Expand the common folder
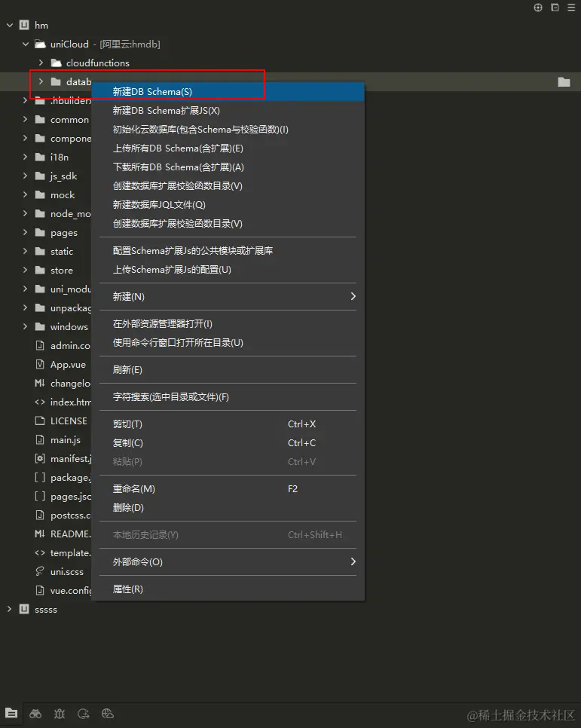The width and height of the screenshot is (581, 728). [25, 119]
